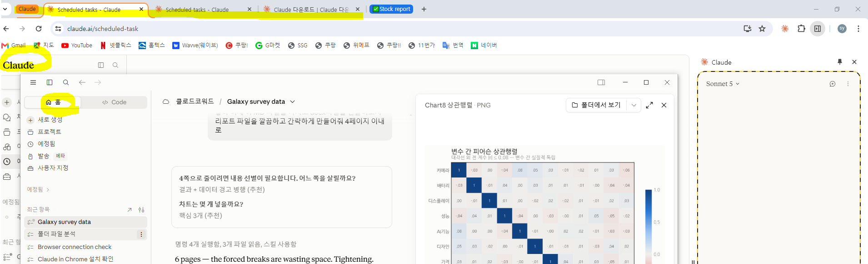Viewport: 868px width, 264px height.
Task: Choose option 결과 + 데이터 경고 병행 (추천)
Action: [222, 190]
